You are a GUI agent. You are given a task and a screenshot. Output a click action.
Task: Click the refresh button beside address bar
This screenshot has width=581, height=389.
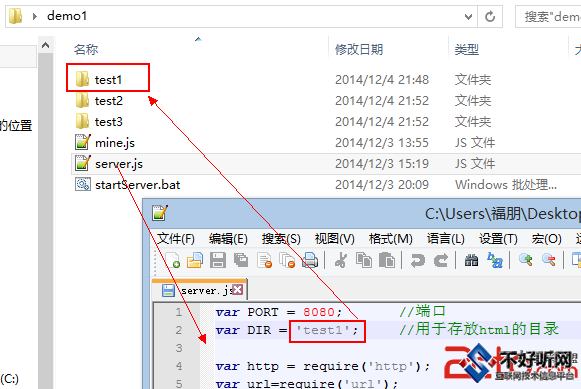490,17
